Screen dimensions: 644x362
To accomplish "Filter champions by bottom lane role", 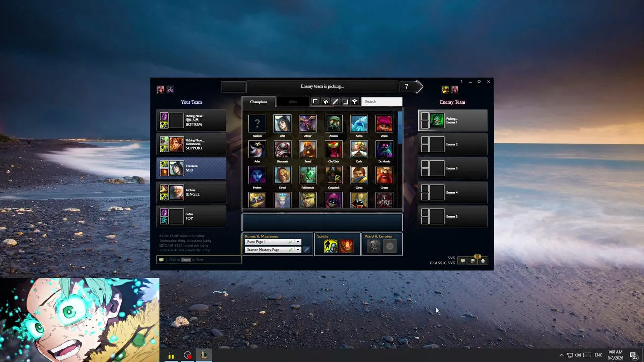I will point(345,102).
